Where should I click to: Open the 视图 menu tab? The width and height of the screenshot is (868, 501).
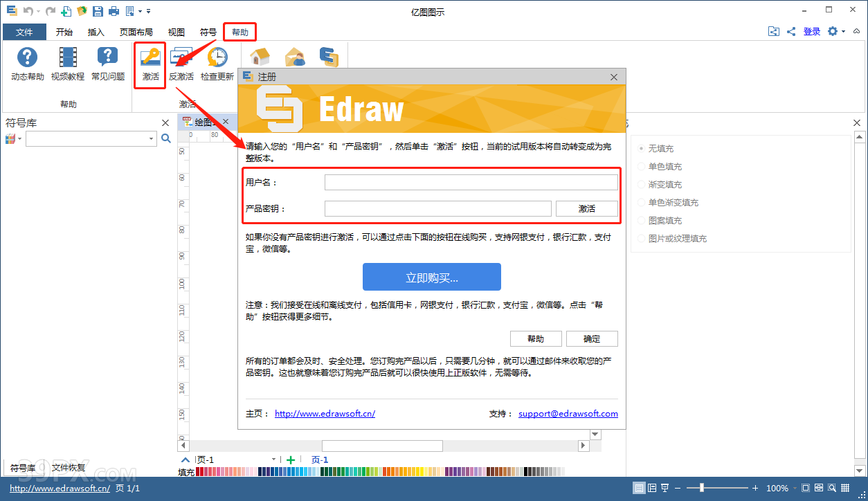pyautogui.click(x=176, y=32)
